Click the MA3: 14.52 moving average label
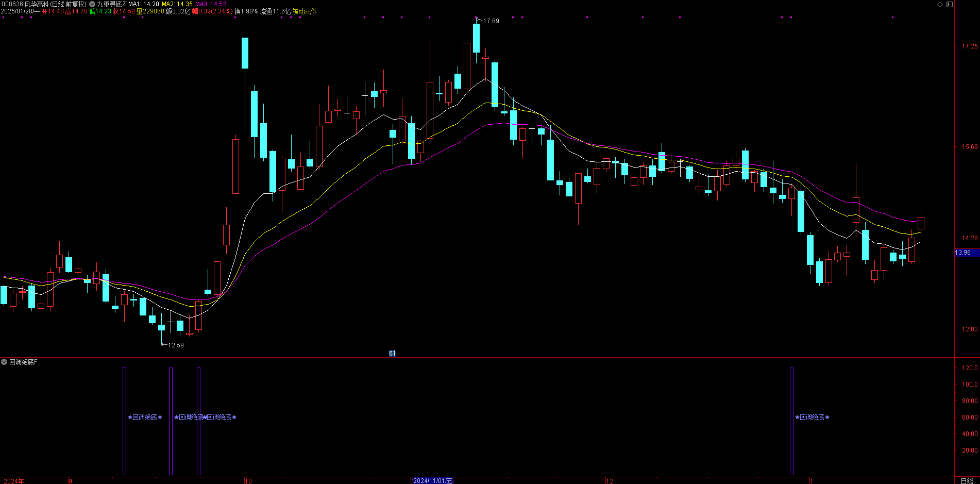Screen dimensions: 980x484 coord(211,4)
